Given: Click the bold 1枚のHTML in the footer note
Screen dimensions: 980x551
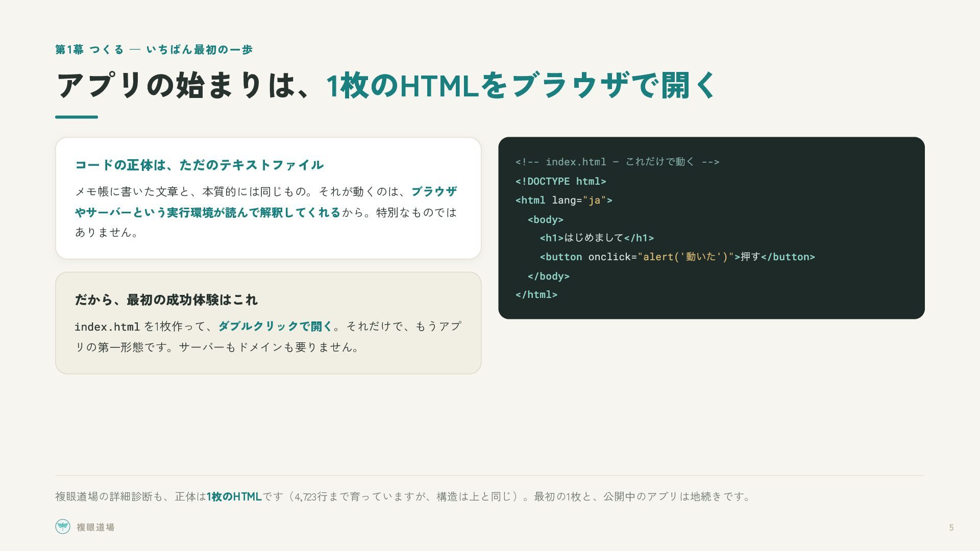Looking at the screenshot, I should pos(234,496).
